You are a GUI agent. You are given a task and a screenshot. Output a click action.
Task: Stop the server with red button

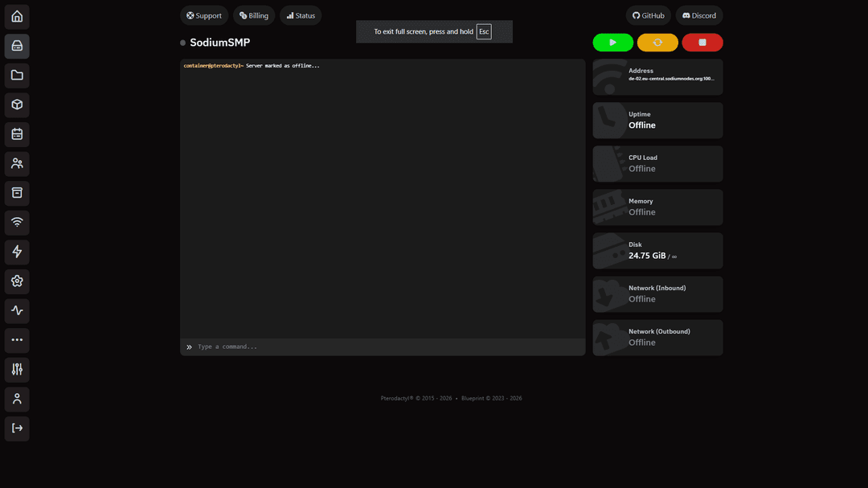(x=702, y=43)
